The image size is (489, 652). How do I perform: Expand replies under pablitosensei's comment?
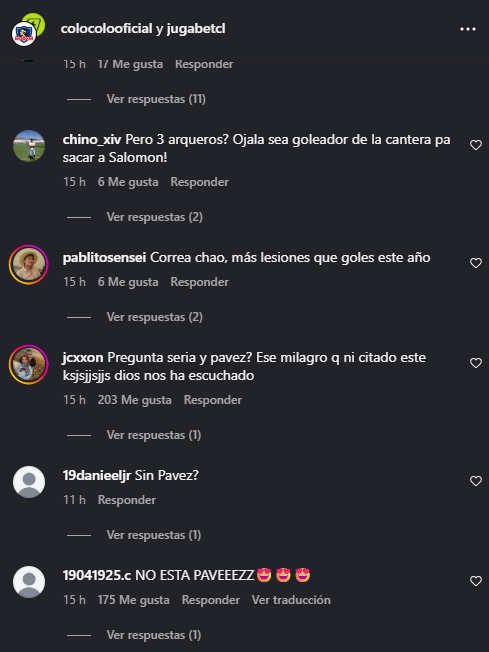tap(155, 317)
